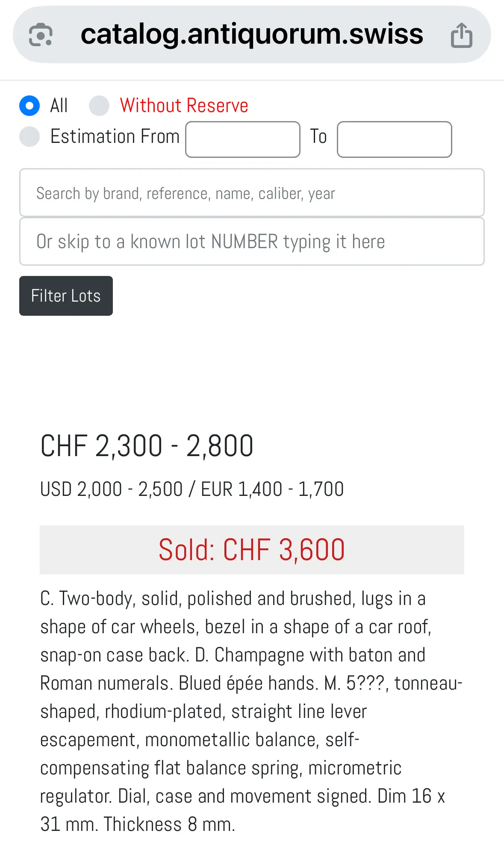Select the Without Reserve radio button
Screen dimensions: 504x857
click(x=99, y=106)
